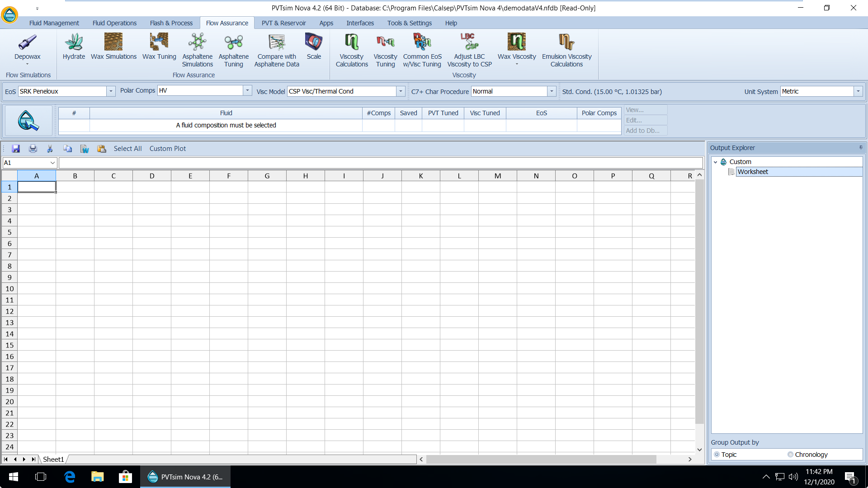Open the Windows Start menu

pos(14,477)
